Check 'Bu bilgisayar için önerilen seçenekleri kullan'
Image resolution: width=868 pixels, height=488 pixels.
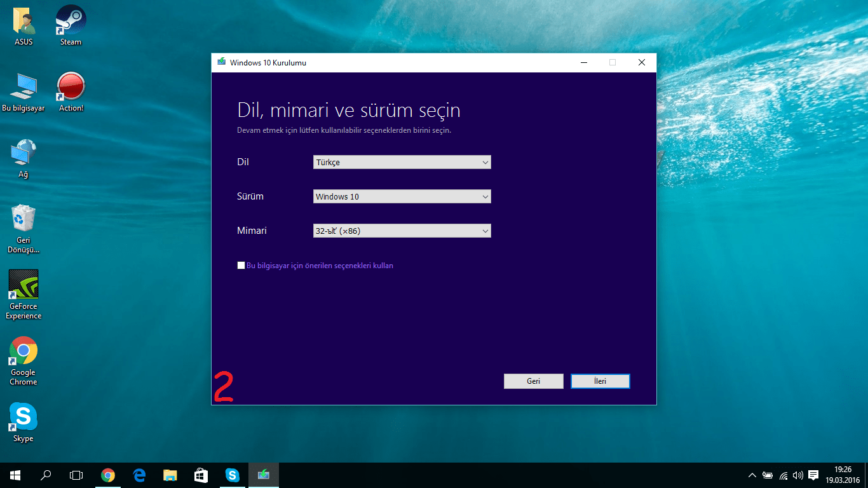[x=241, y=266]
